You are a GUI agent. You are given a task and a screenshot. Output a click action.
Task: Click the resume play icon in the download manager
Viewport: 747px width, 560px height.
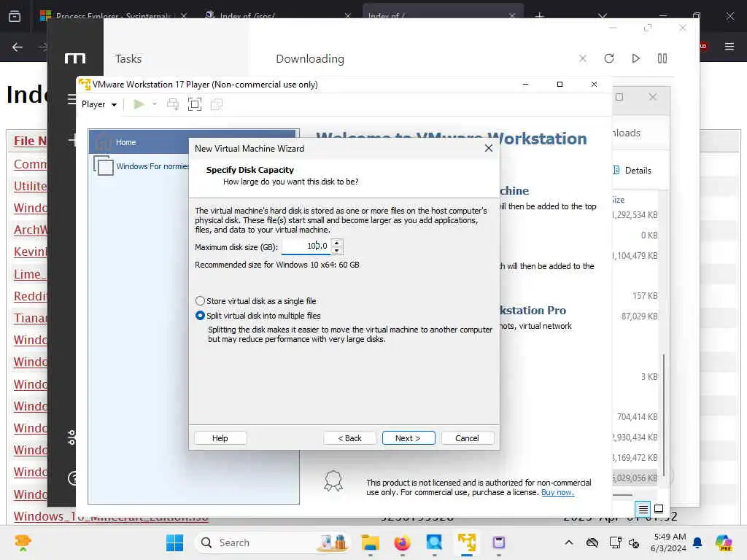pyautogui.click(x=635, y=58)
